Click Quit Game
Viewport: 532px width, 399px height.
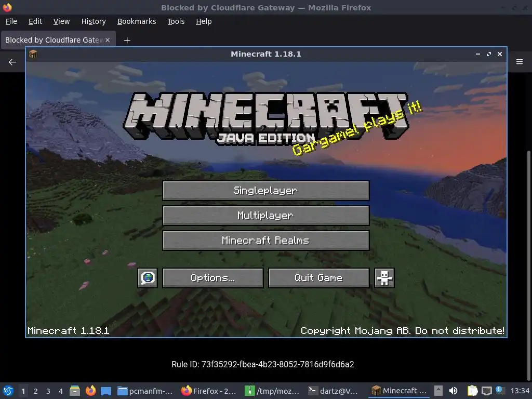pos(318,278)
